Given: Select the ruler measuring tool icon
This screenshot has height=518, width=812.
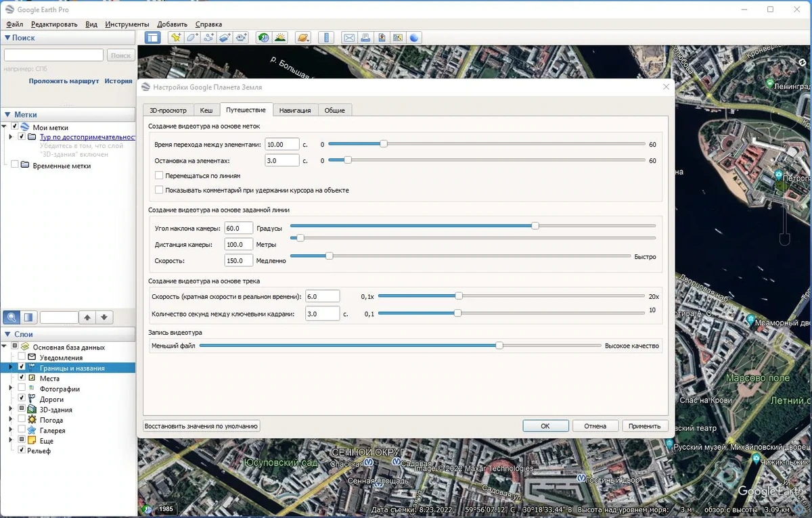Looking at the screenshot, I should pos(326,38).
